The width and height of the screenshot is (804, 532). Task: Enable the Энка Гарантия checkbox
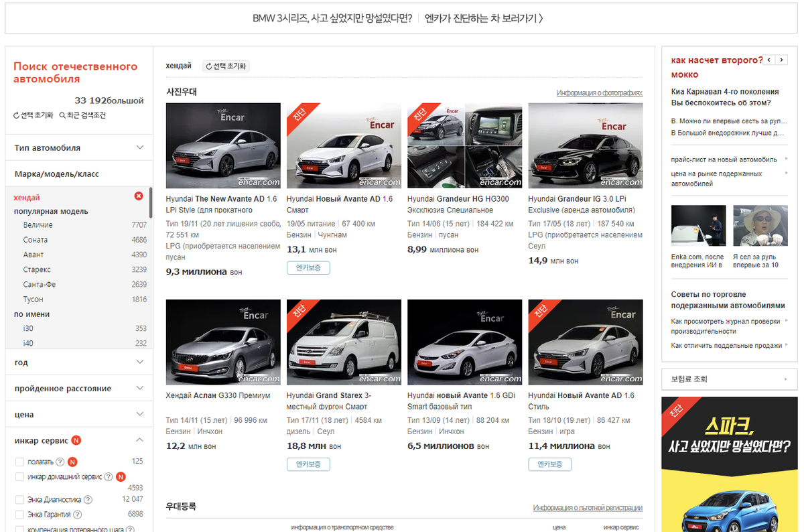(x=19, y=515)
